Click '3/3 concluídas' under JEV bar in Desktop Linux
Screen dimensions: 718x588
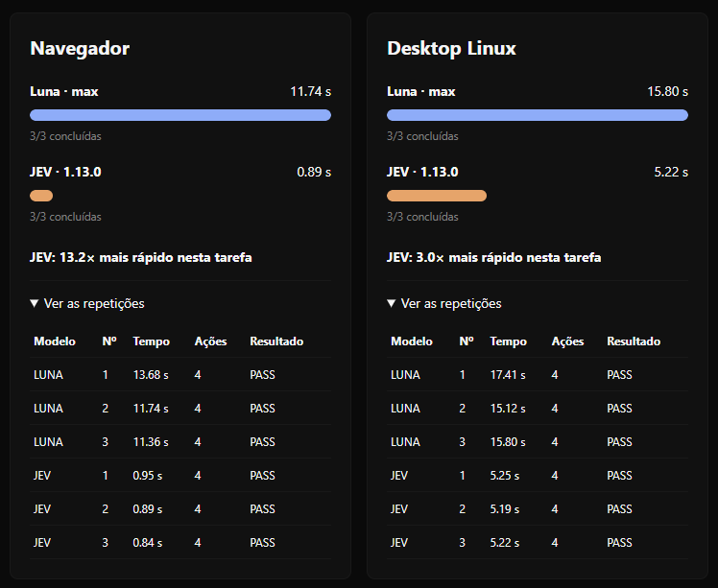pos(422,217)
